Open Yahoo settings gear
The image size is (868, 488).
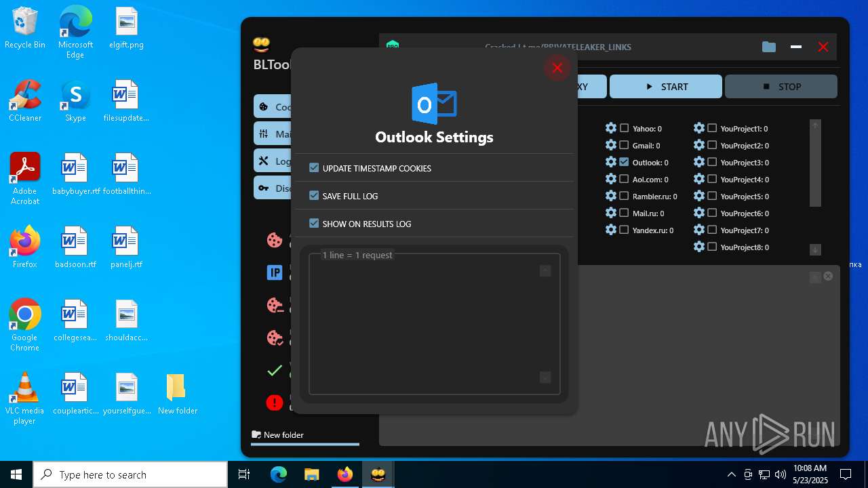611,128
